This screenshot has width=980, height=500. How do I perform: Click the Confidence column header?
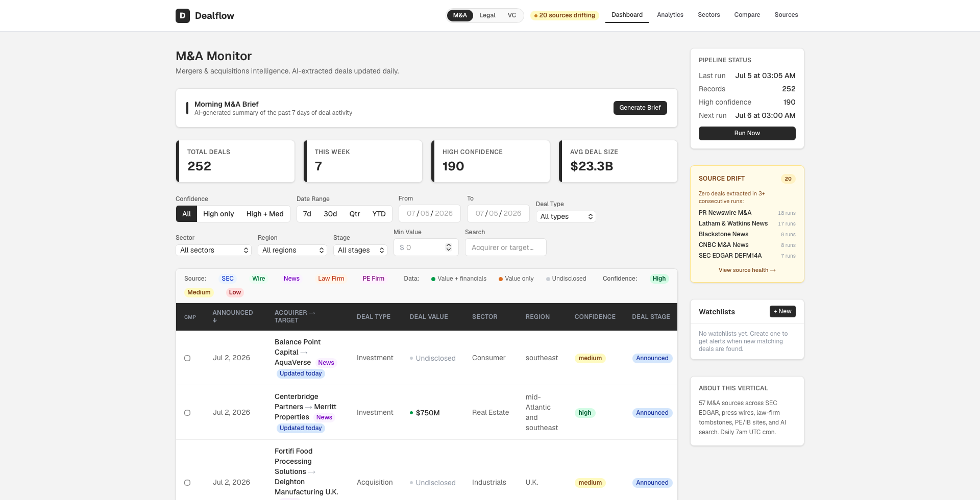[595, 317]
